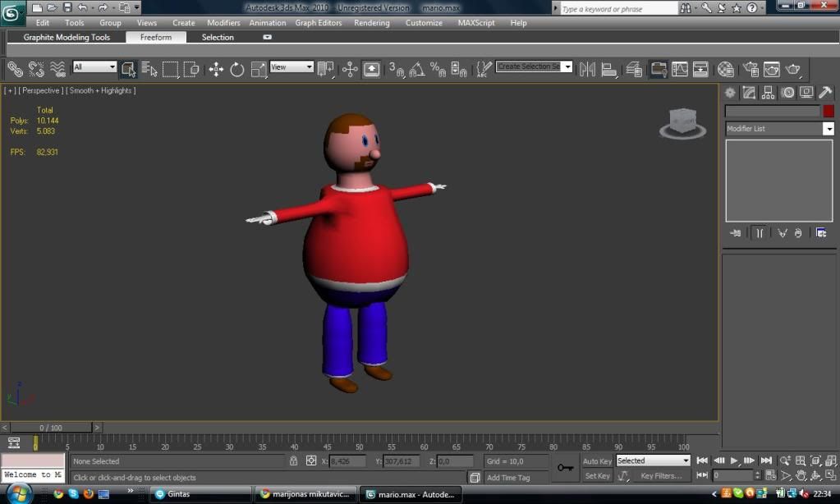Viewport: 840px width, 504px height.
Task: Switch to the Modify command panel
Action: 749,93
